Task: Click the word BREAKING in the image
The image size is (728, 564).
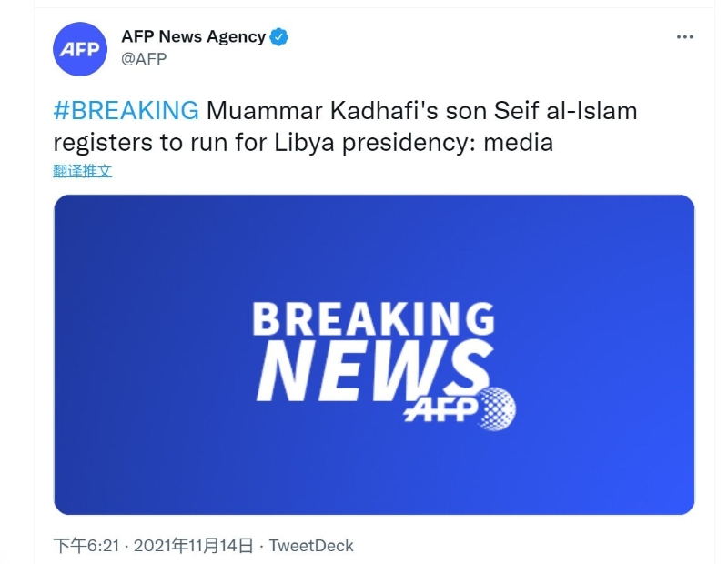Action: pyautogui.click(x=373, y=320)
